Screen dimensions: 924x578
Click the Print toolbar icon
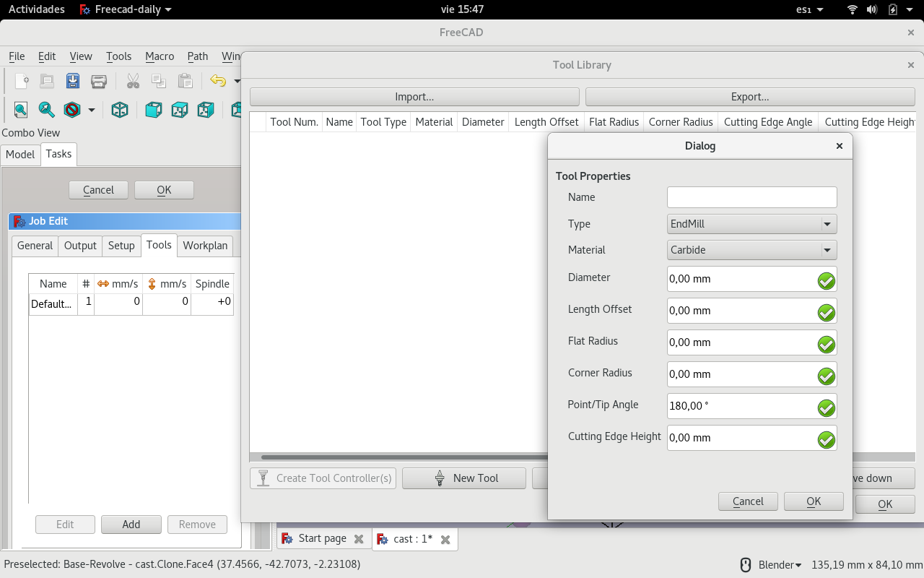99,81
